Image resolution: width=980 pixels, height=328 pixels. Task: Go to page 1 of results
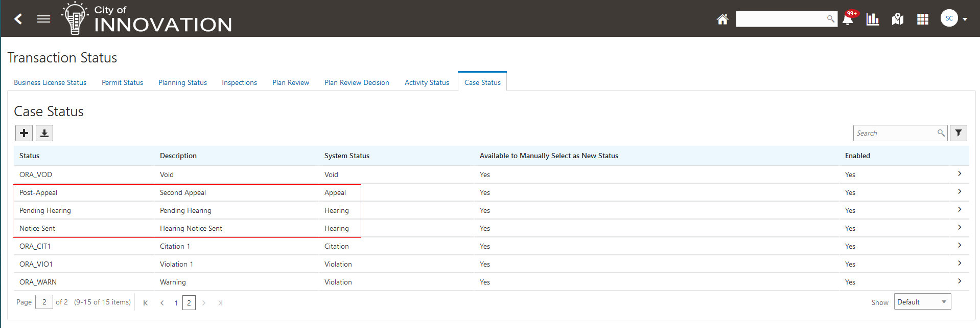click(176, 303)
